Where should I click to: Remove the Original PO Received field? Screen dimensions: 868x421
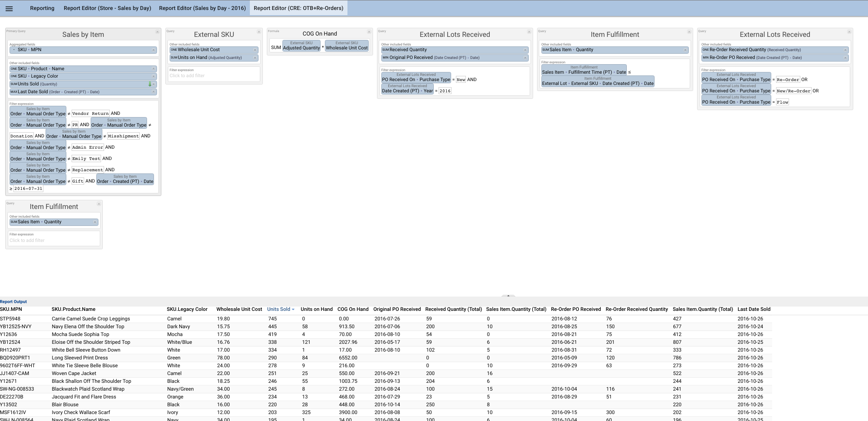pos(525,58)
